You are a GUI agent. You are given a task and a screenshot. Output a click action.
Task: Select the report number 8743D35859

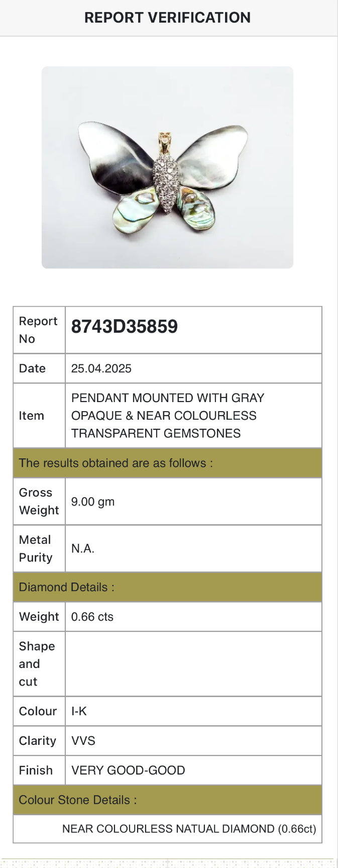125,327
